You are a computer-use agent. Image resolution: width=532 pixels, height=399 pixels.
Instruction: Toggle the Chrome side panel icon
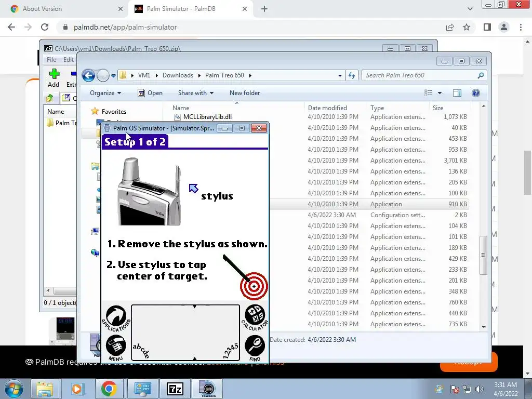pos(487,27)
